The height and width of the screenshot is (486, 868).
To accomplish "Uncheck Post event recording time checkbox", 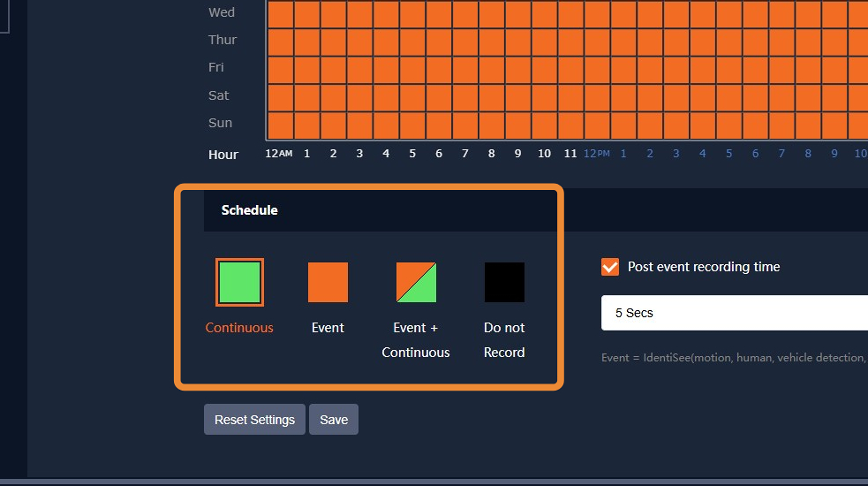I will coord(610,267).
